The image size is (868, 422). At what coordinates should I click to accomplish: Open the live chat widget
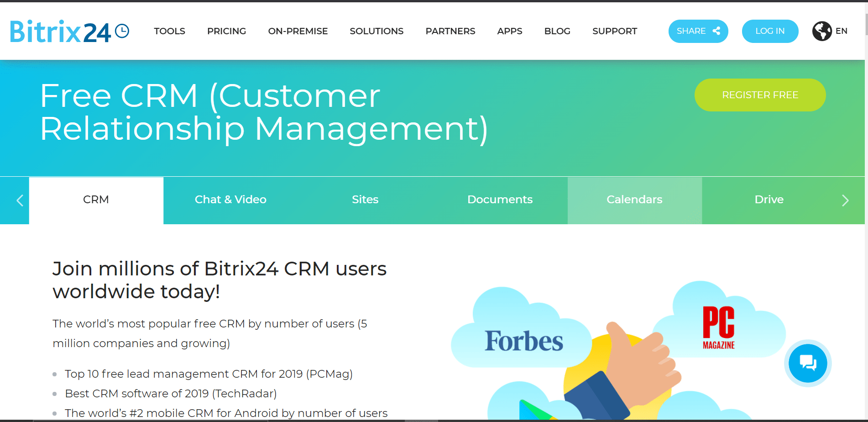[808, 363]
